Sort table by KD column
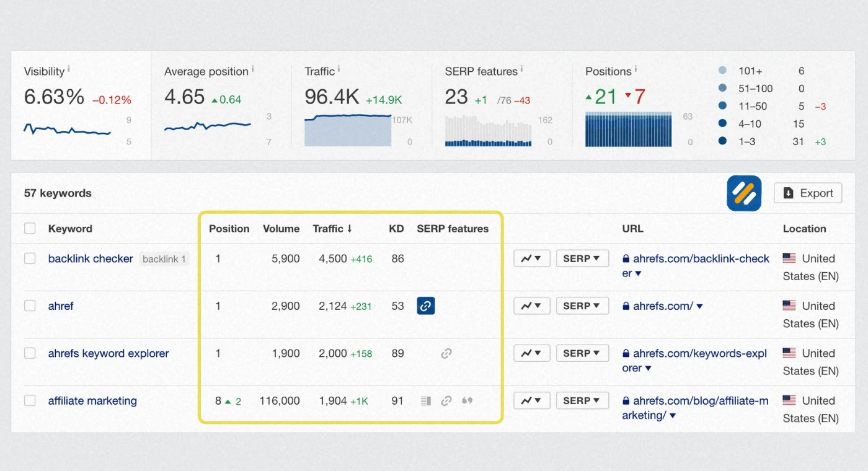 (396, 229)
